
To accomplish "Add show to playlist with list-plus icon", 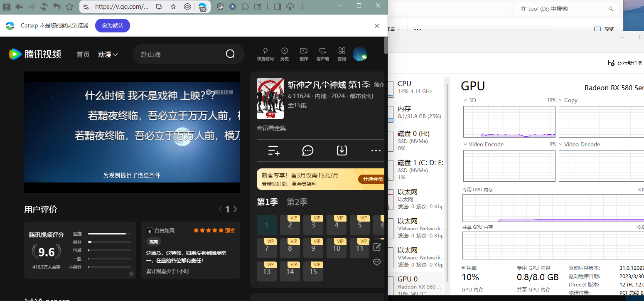I will (274, 150).
